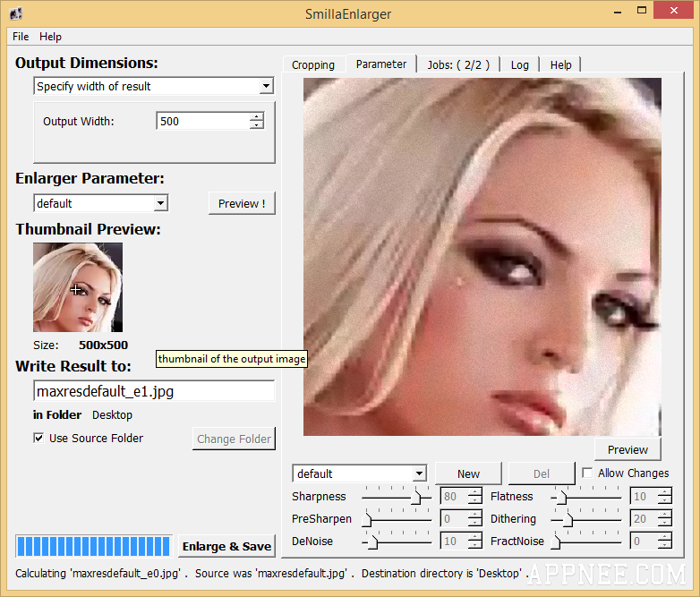Click the DeNoise slider handle
The image size is (700, 597).
click(x=373, y=542)
